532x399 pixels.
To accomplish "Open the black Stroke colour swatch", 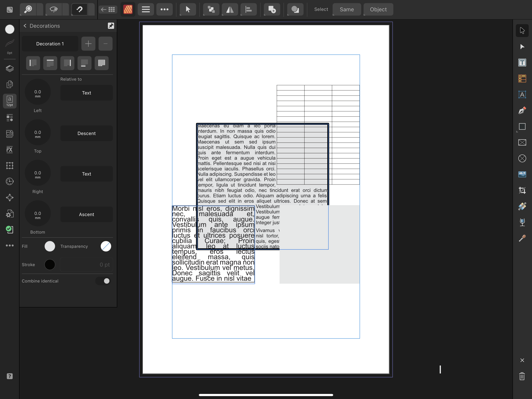I will [50, 265].
